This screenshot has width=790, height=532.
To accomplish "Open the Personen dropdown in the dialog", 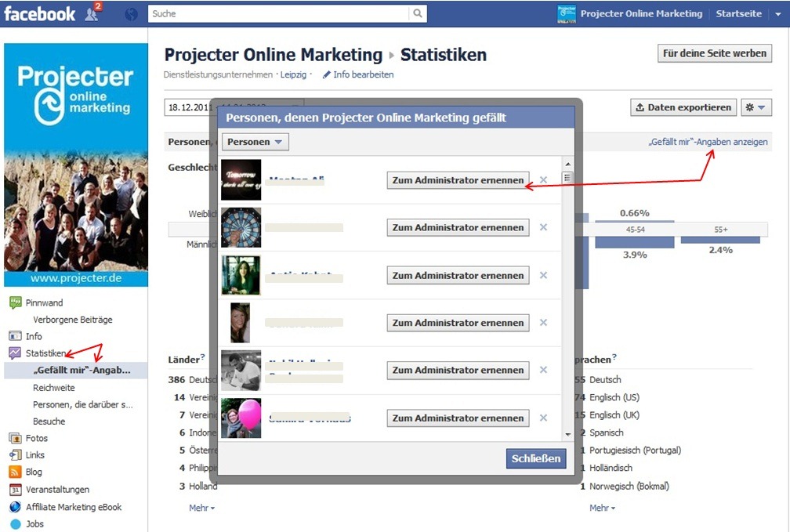I will (x=255, y=142).
